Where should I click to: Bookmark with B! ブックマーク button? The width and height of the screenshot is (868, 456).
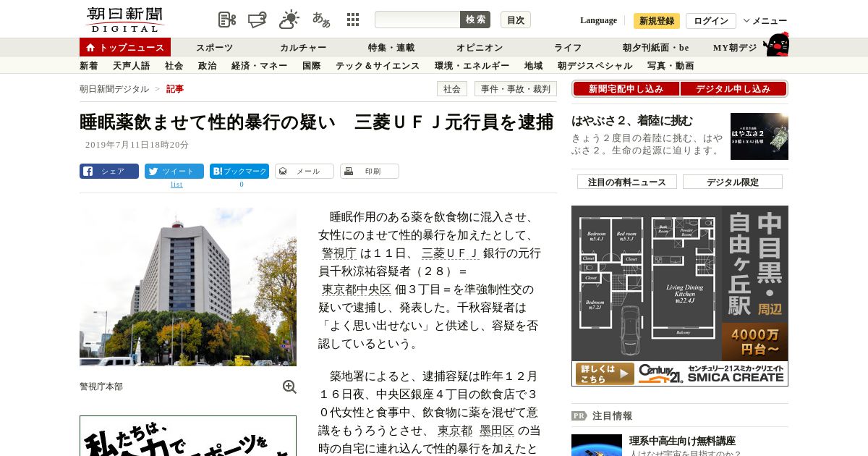click(239, 172)
